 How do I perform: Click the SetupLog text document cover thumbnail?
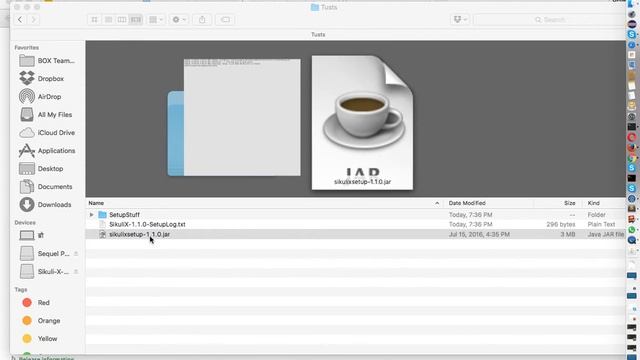[x=242, y=118]
